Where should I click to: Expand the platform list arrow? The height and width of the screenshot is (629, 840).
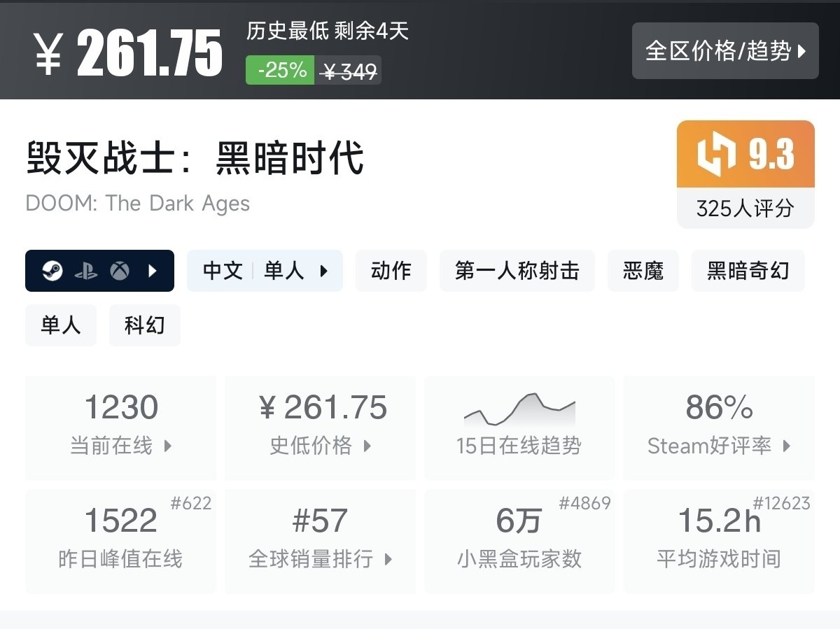tap(153, 271)
